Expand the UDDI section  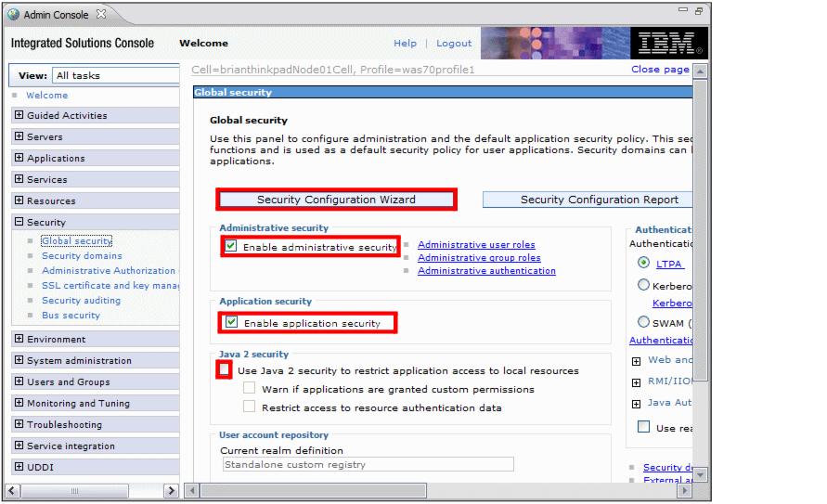[19, 467]
